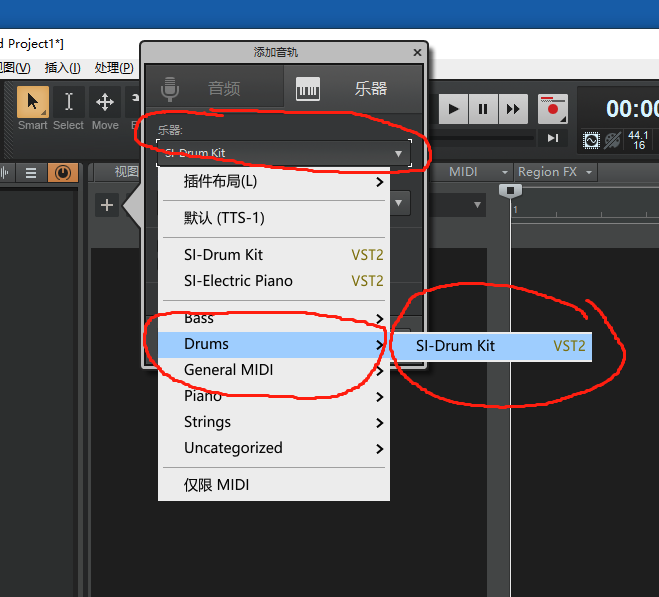
Task: Open the 乐器 instrument dropdown
Action: pos(284,153)
